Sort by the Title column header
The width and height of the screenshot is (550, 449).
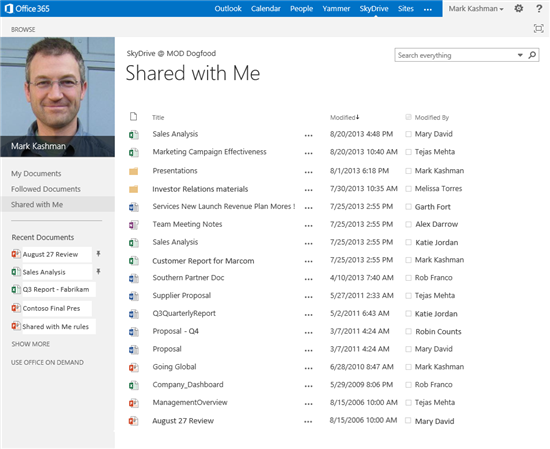click(x=158, y=118)
